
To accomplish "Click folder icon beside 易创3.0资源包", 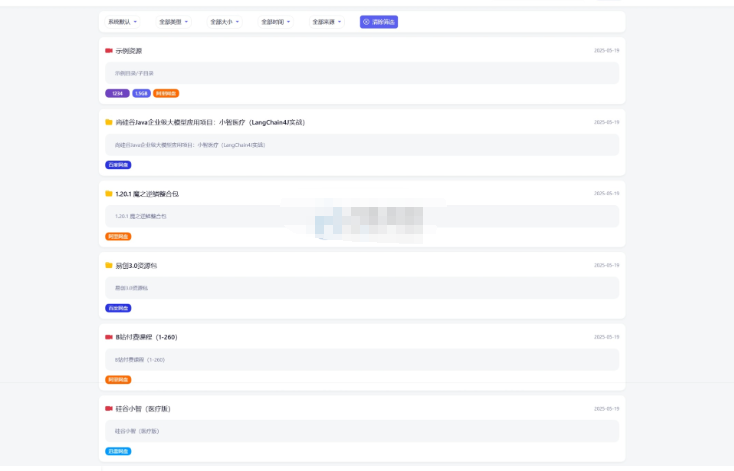I will coord(109,265).
